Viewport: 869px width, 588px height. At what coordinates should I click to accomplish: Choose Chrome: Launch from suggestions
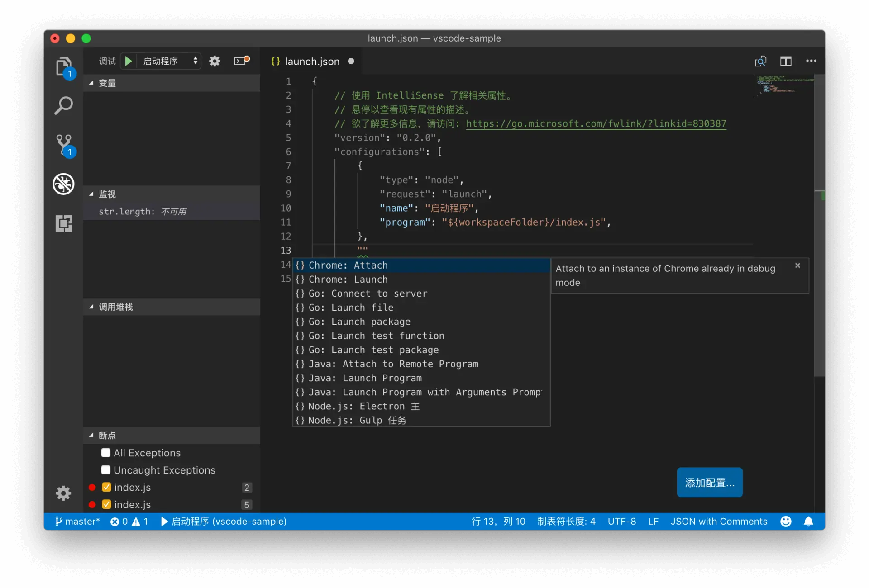(348, 280)
